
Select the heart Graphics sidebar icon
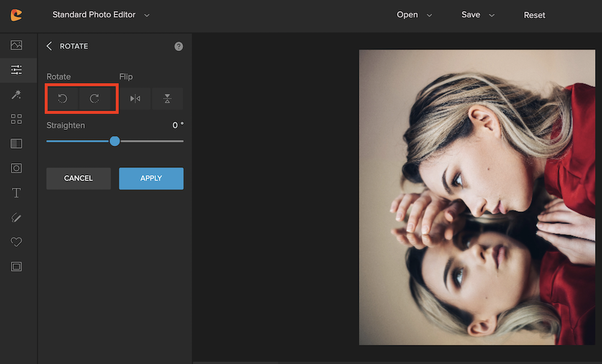point(16,242)
